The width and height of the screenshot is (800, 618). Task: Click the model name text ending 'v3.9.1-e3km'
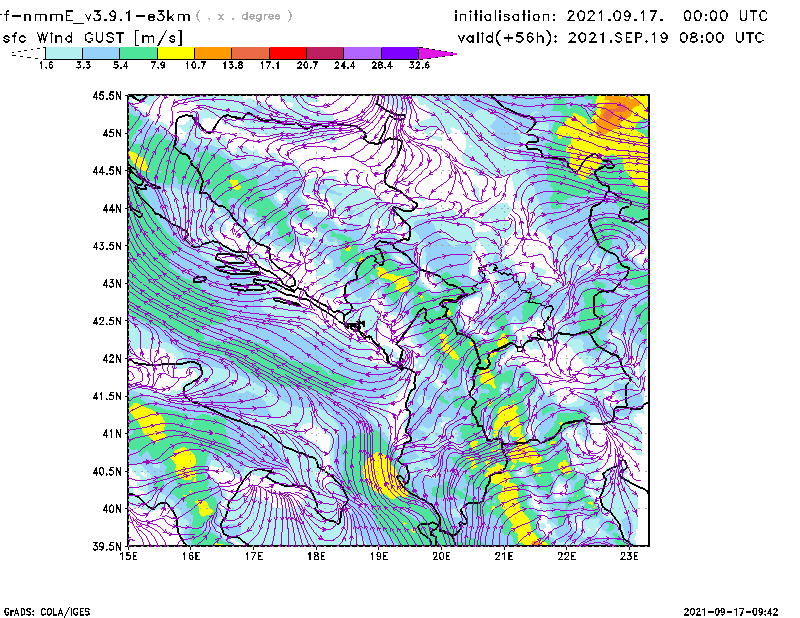coord(96,16)
